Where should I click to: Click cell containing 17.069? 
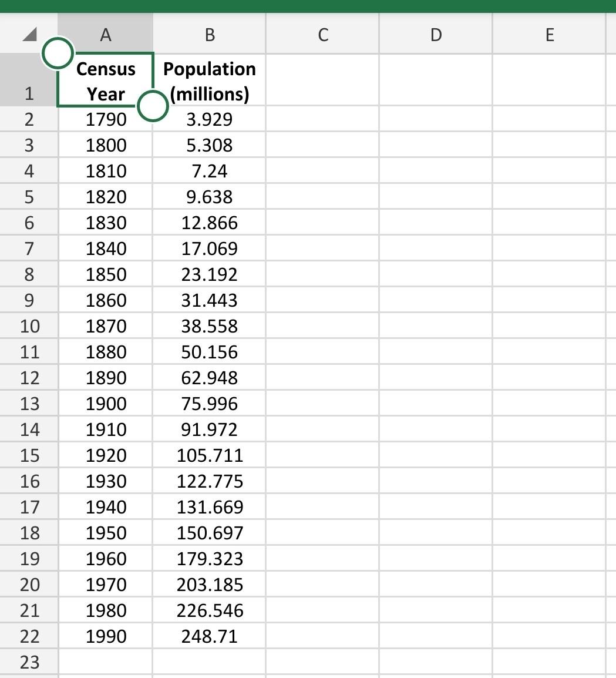point(209,248)
